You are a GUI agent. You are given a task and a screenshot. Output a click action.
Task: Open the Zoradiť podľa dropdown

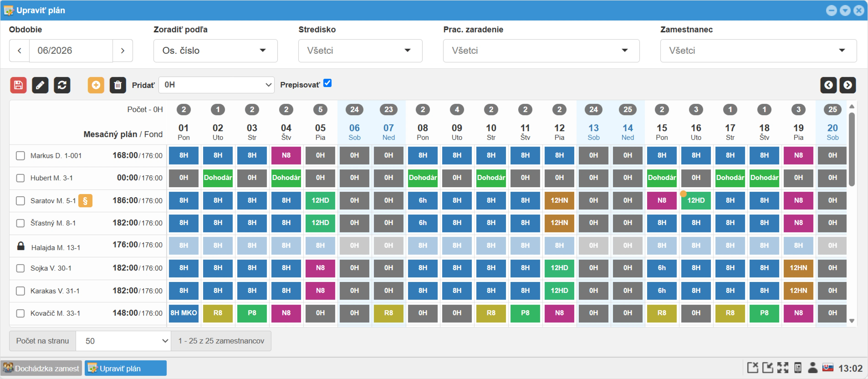pyautogui.click(x=216, y=50)
